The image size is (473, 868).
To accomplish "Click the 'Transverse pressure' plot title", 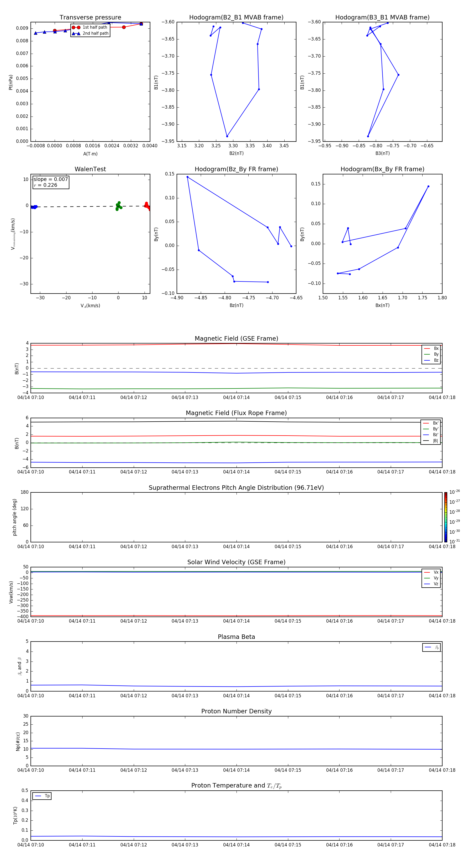I will pos(90,18).
